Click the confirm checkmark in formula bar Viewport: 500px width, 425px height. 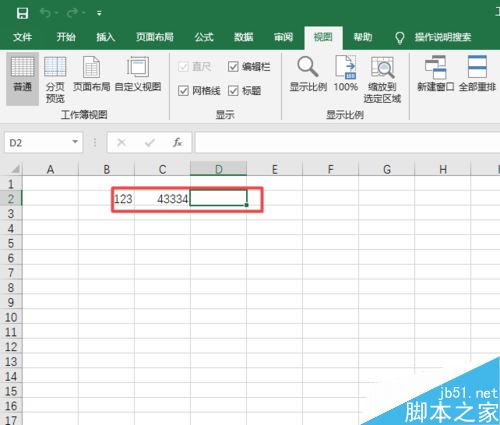(150, 143)
